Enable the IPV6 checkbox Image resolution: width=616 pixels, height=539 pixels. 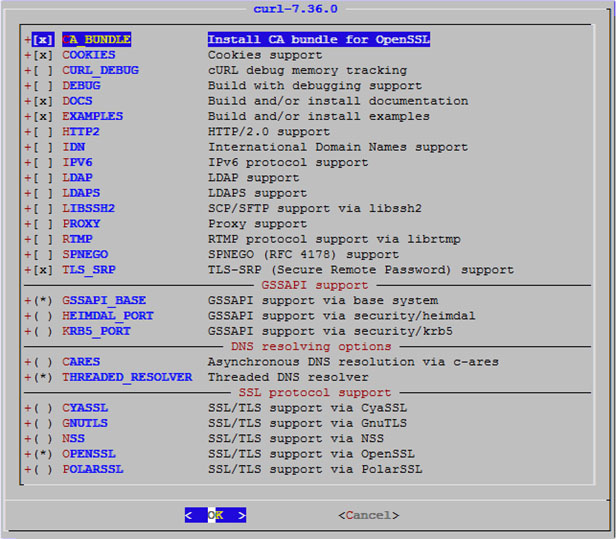point(43,162)
